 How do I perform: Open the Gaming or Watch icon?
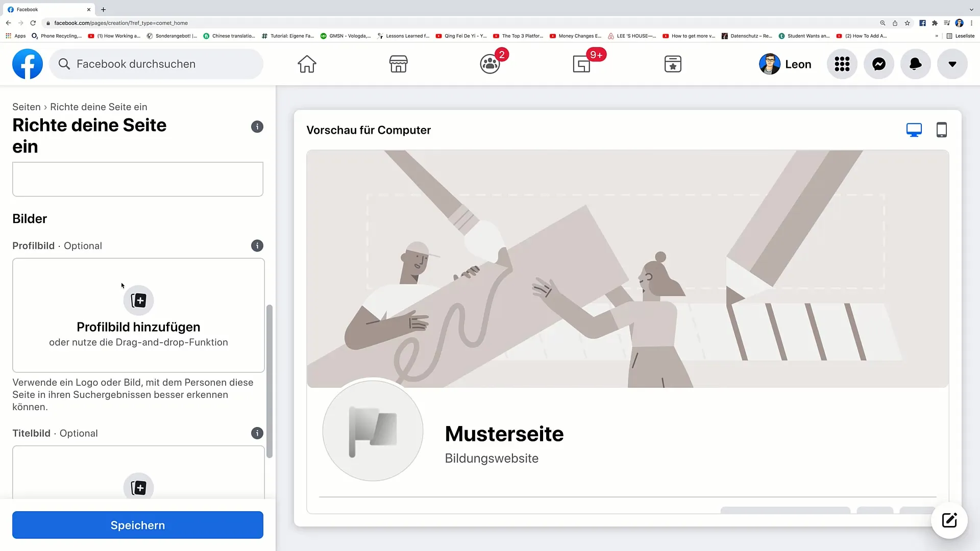(x=581, y=64)
